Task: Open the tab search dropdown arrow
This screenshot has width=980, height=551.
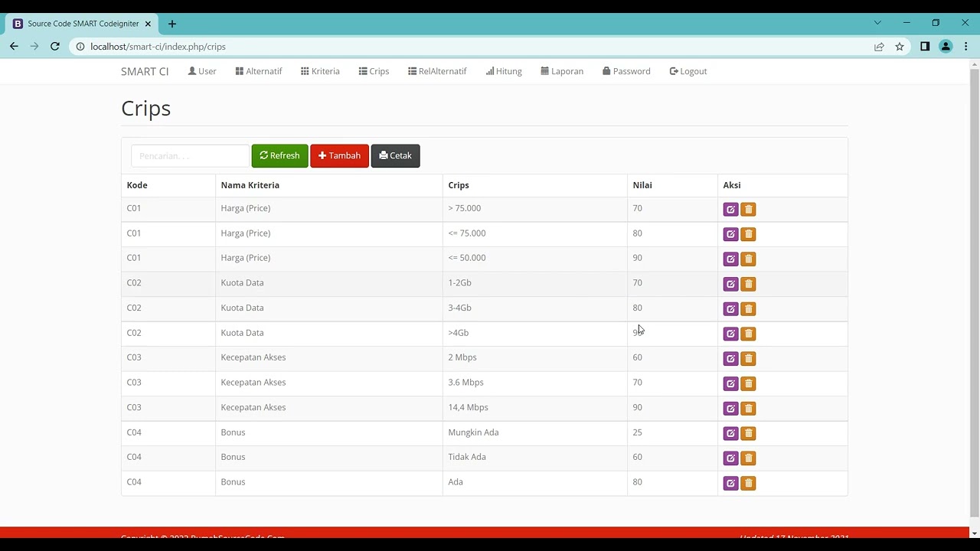Action: tap(877, 23)
